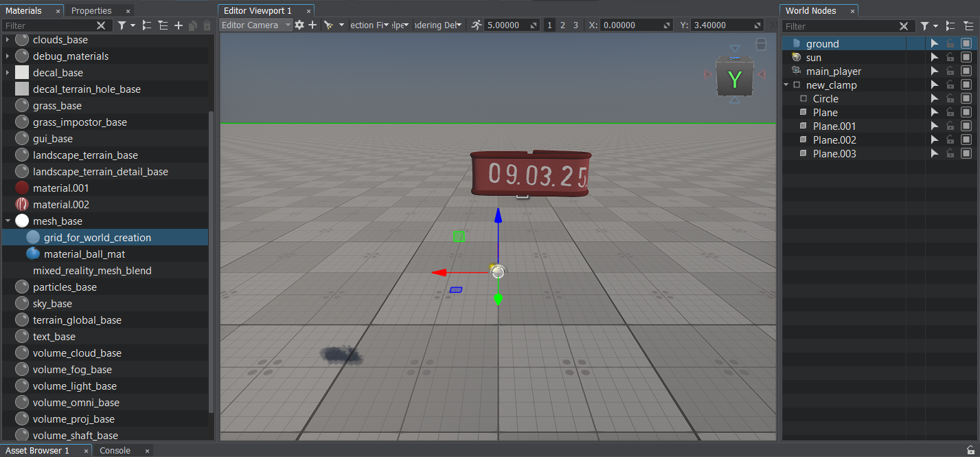This screenshot has width=980, height=457.
Task: Toggle the enabled checkbox for Plane.002
Action: (966, 140)
